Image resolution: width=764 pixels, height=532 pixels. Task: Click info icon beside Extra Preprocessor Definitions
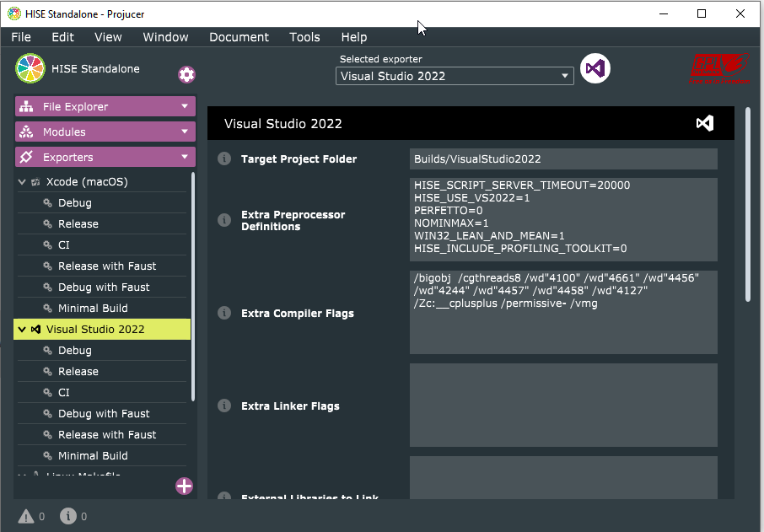click(x=224, y=220)
